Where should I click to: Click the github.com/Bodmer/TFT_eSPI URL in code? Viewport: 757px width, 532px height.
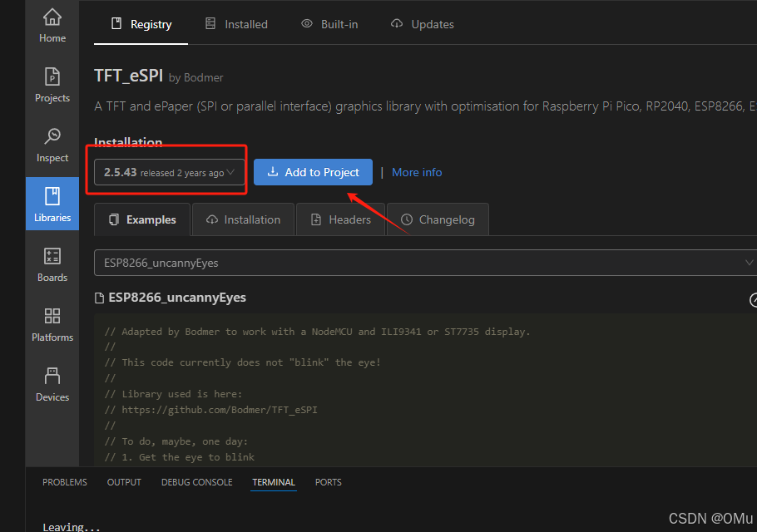220,410
